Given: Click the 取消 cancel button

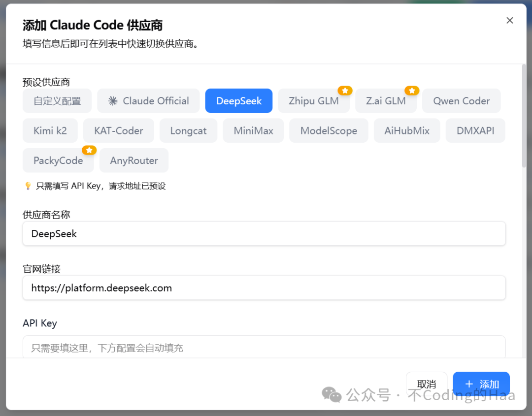Looking at the screenshot, I should coord(427,384).
